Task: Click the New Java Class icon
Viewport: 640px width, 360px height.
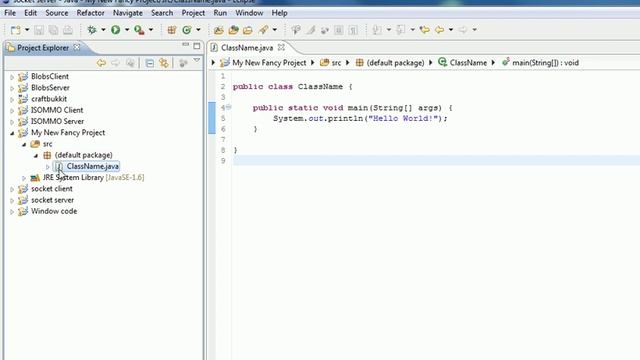Action: coord(187,30)
